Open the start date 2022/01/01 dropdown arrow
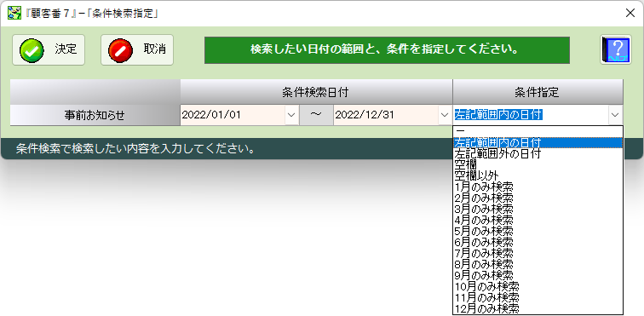Image resolution: width=644 pixels, height=316 pixels. tap(291, 115)
